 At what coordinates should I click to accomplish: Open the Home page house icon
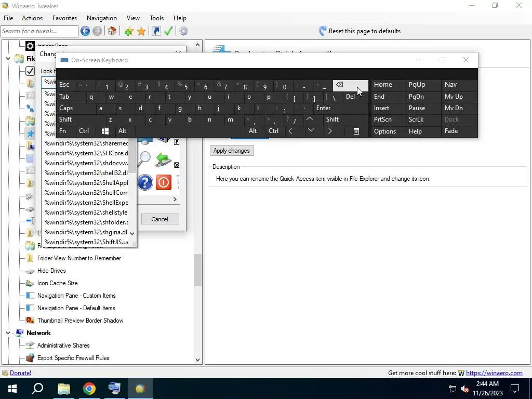point(112,31)
